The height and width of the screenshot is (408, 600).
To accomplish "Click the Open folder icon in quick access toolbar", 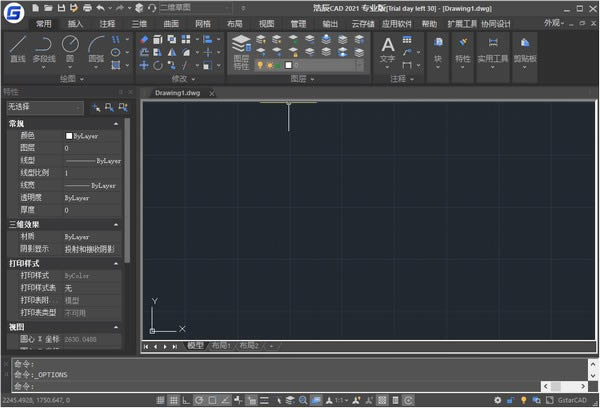I will point(48,8).
